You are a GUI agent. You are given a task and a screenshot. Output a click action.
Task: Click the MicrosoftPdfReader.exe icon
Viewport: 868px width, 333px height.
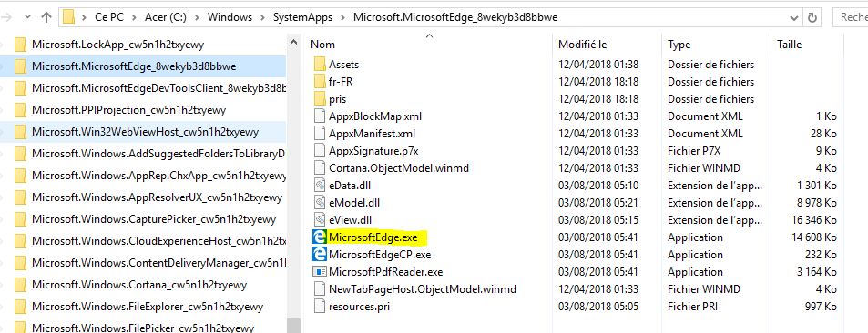[x=320, y=272]
